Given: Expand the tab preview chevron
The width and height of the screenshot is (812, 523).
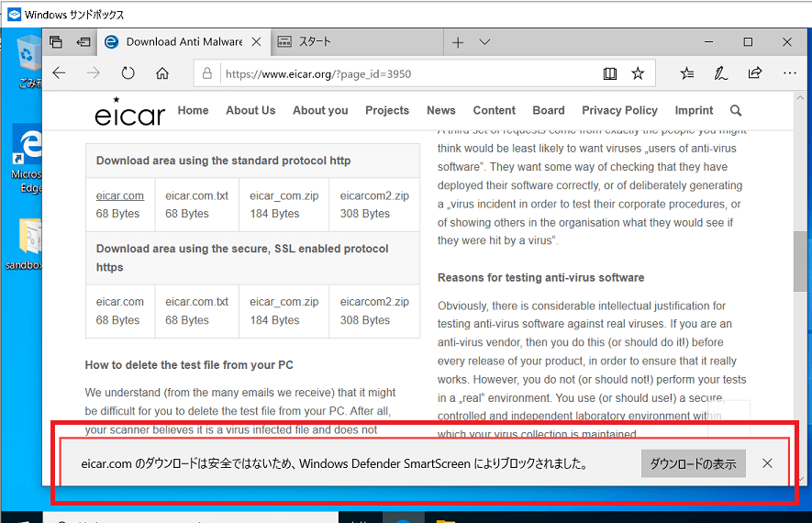Looking at the screenshot, I should point(484,42).
